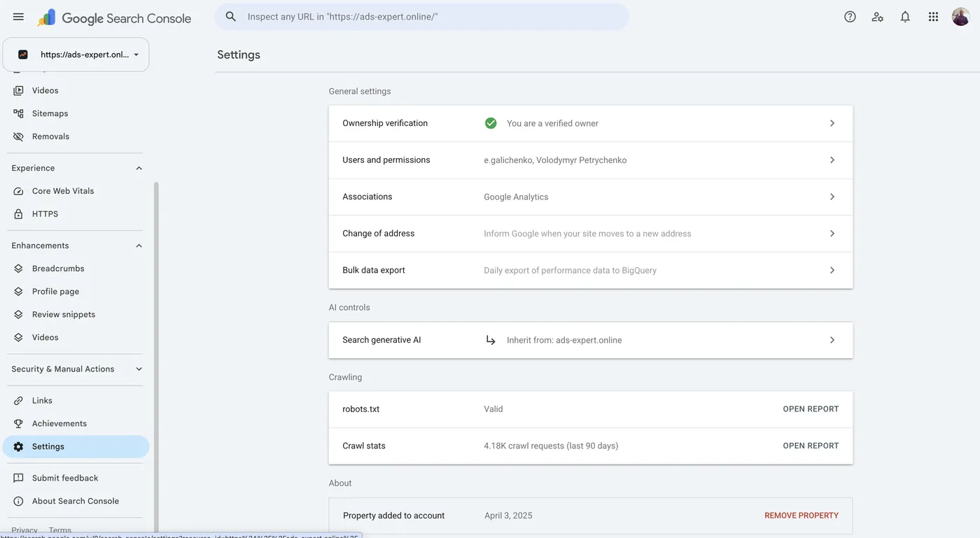980x538 pixels.
Task: Click REMOVE PROPERTY button
Action: [801, 516]
